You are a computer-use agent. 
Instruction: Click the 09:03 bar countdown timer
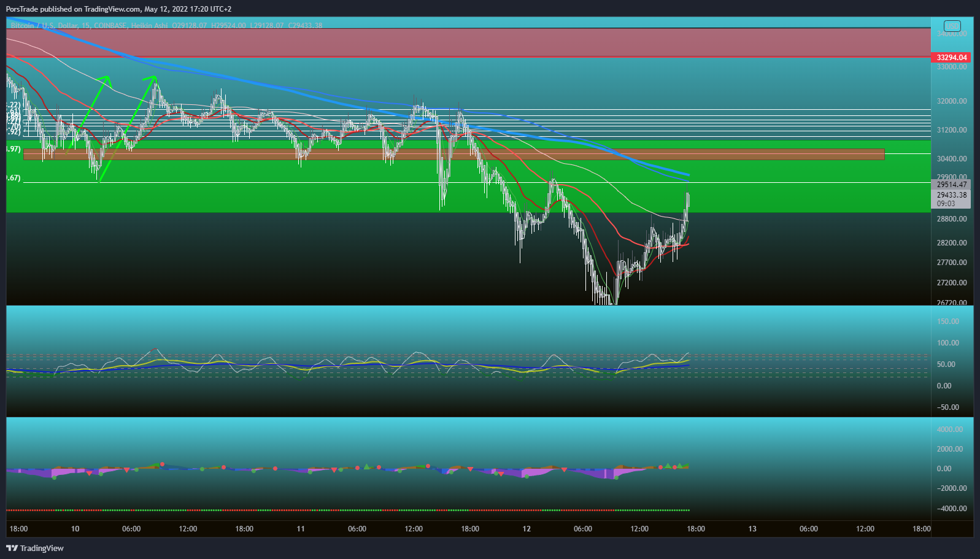point(946,204)
